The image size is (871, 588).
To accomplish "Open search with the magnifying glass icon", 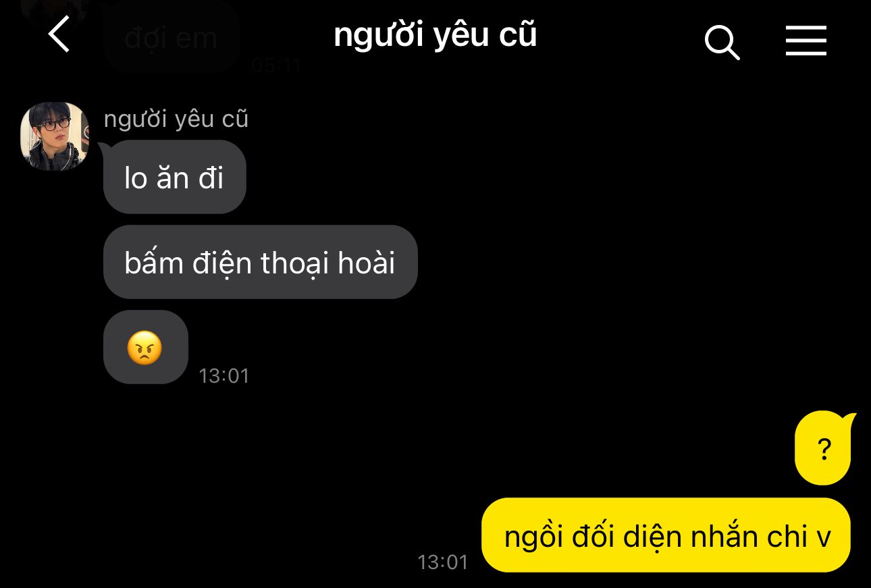I will coord(722,42).
